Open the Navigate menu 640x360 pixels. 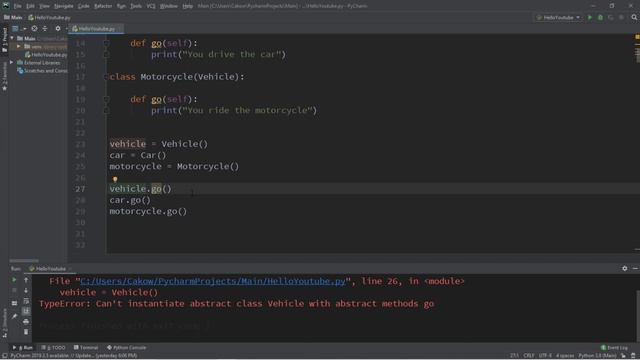pos(64,6)
